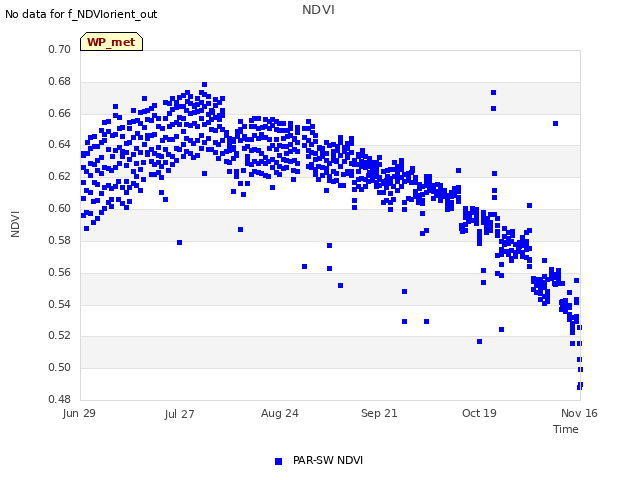Click the 0.70 y-axis tick label
Image resolution: width=640 pixels, height=480 pixels.
[60, 49]
